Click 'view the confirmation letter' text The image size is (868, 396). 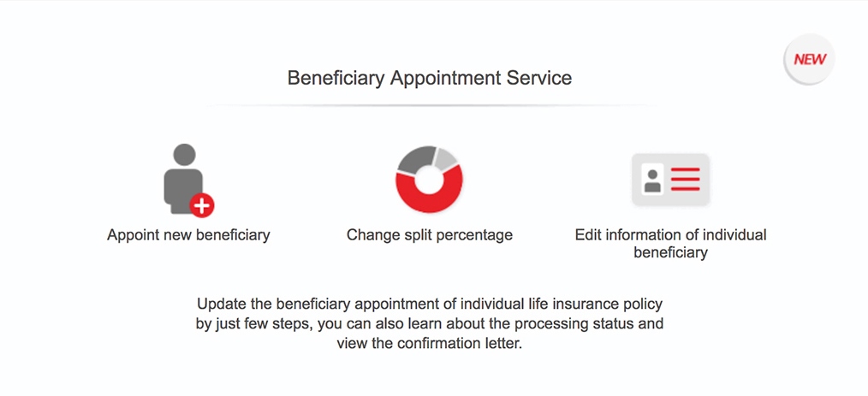(429, 345)
